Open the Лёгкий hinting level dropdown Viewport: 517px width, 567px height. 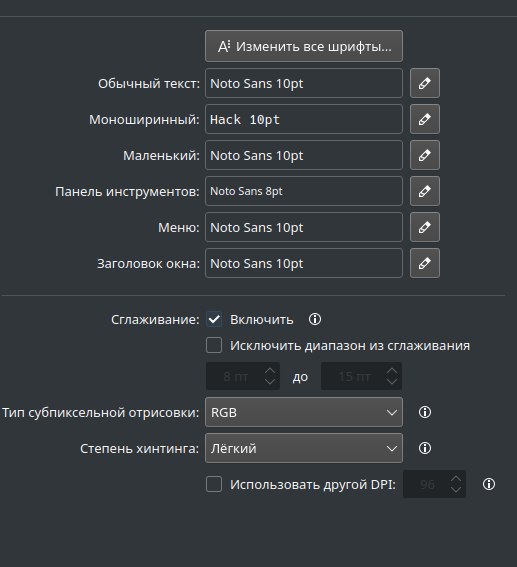pos(304,448)
